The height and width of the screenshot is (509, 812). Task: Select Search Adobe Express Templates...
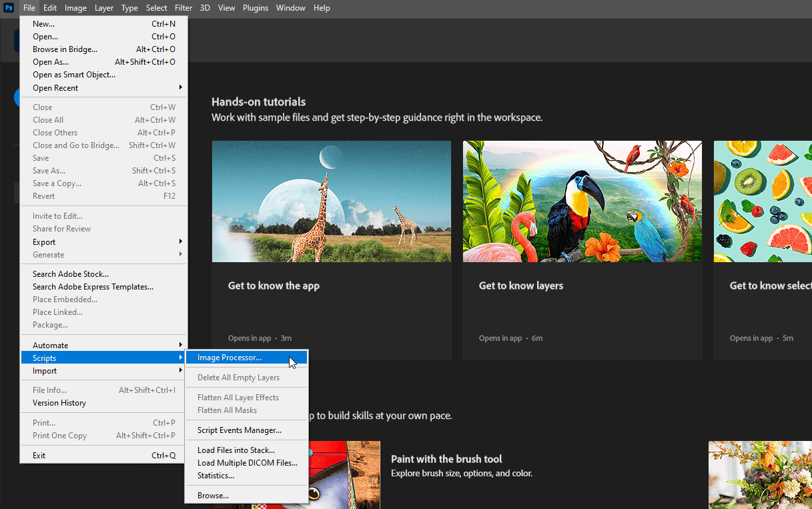point(104,287)
